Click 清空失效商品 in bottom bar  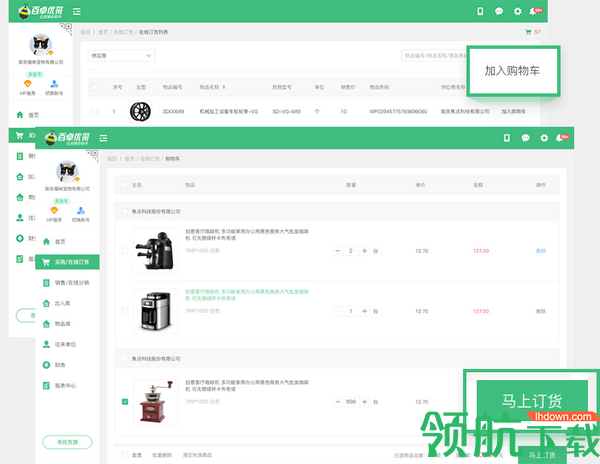197,455
